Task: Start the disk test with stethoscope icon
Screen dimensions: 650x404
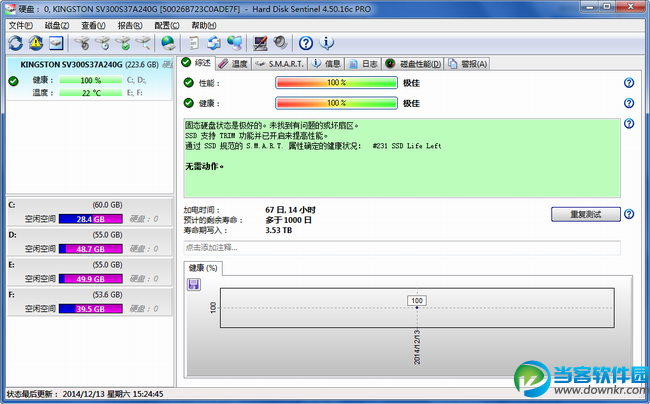Action: 82,43
